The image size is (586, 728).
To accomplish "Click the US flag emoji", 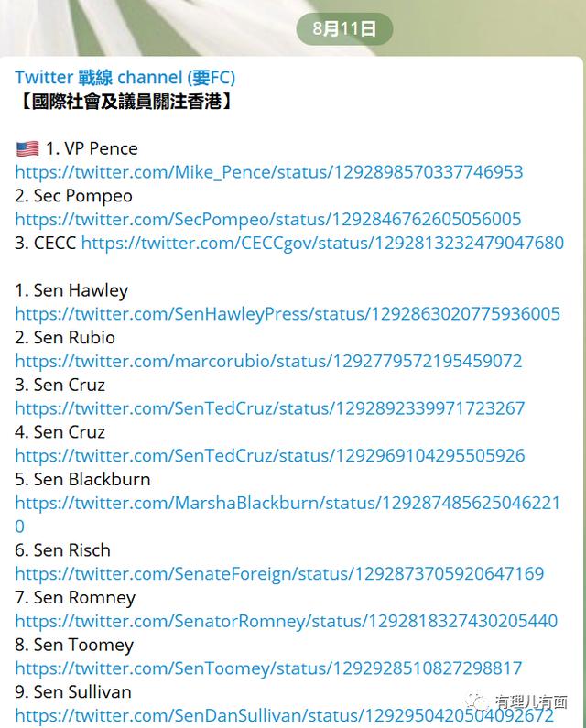I will [x=27, y=148].
